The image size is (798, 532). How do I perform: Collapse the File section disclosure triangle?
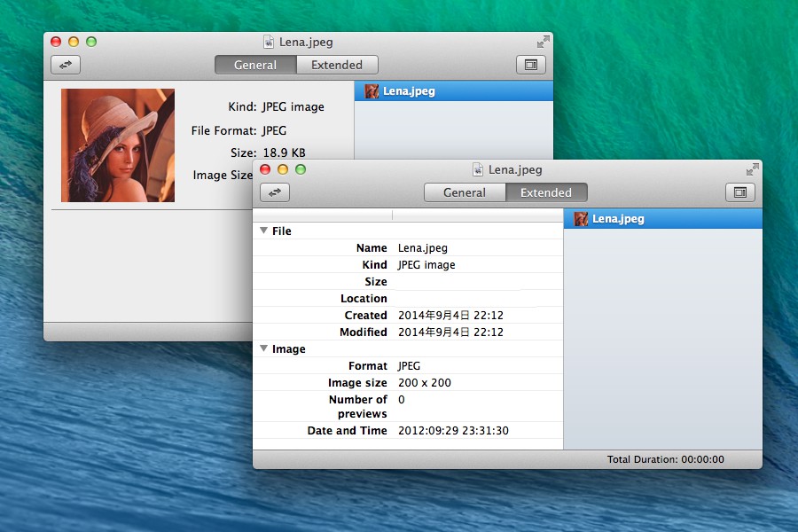pyautogui.click(x=263, y=231)
